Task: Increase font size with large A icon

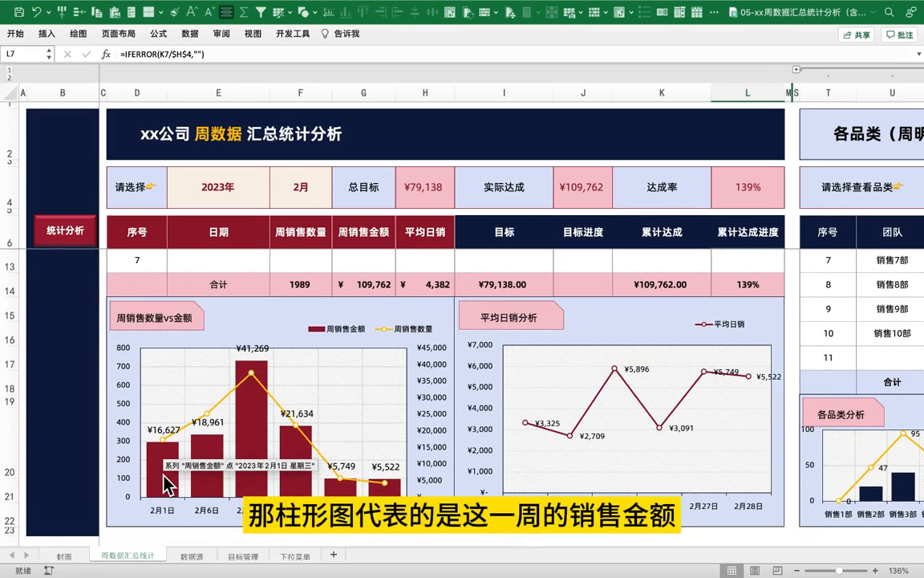Action: (192, 12)
